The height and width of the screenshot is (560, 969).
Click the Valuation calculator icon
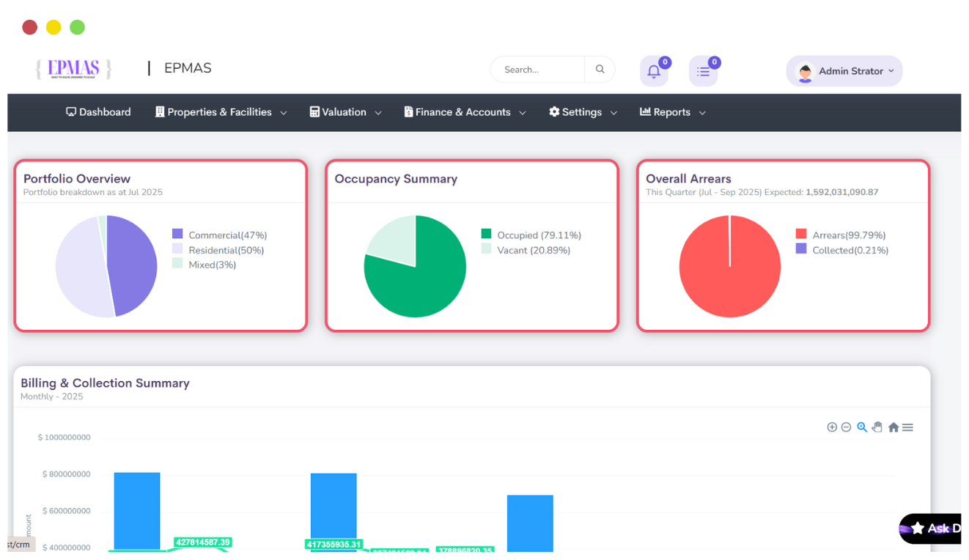314,112
